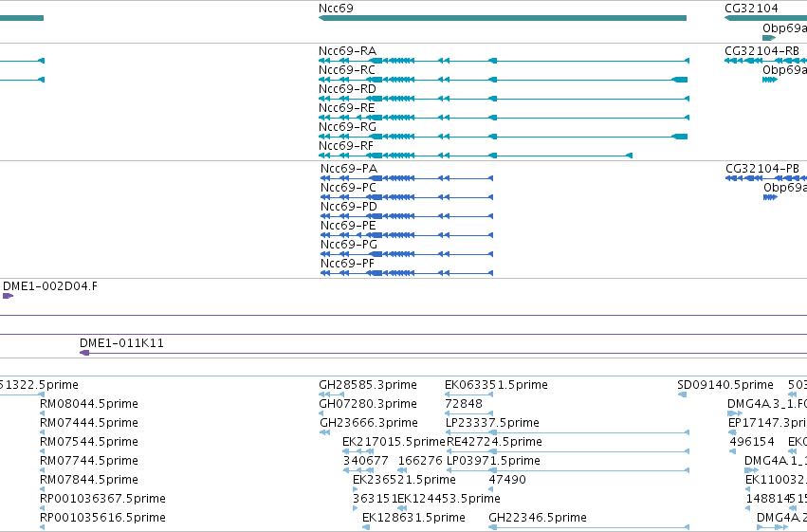Open the Ncc69-PF protein label

(x=347, y=264)
